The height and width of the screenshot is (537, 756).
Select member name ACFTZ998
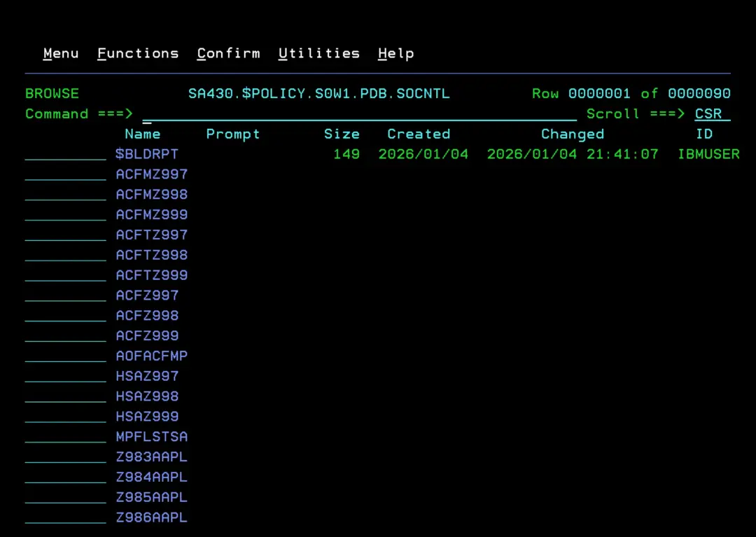(151, 256)
